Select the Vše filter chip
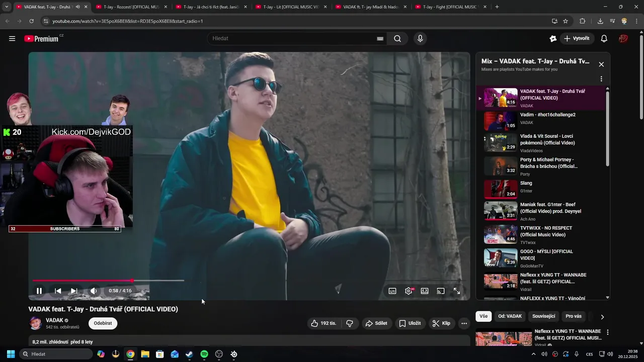 (484, 316)
